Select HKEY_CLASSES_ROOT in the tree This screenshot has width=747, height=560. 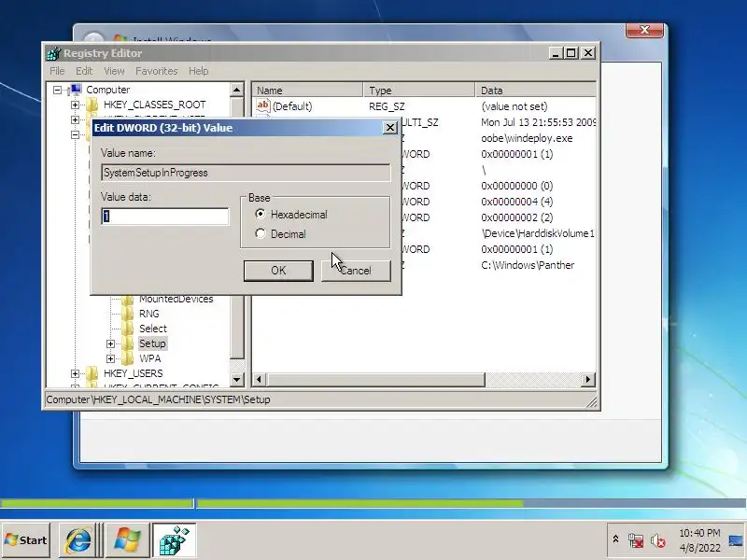[x=154, y=105]
